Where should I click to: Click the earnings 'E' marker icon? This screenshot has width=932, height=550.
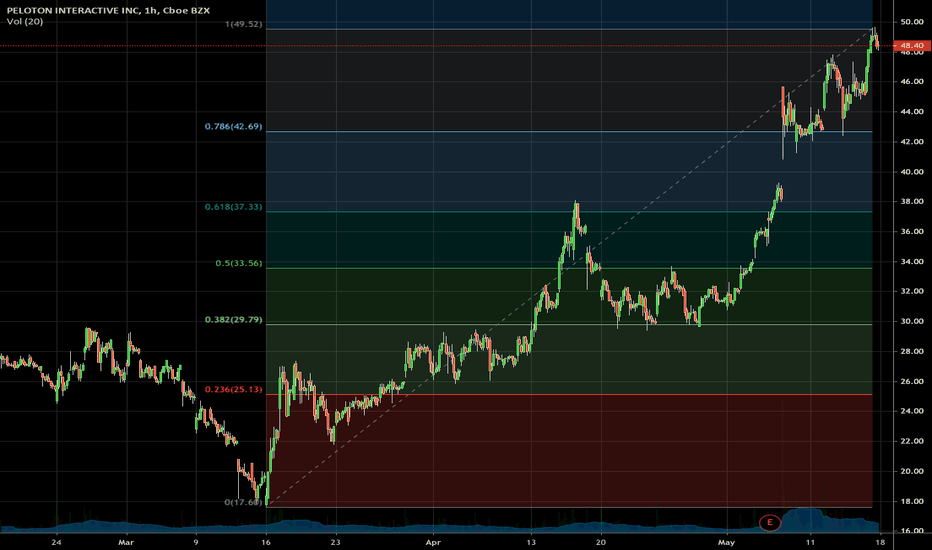click(770, 523)
